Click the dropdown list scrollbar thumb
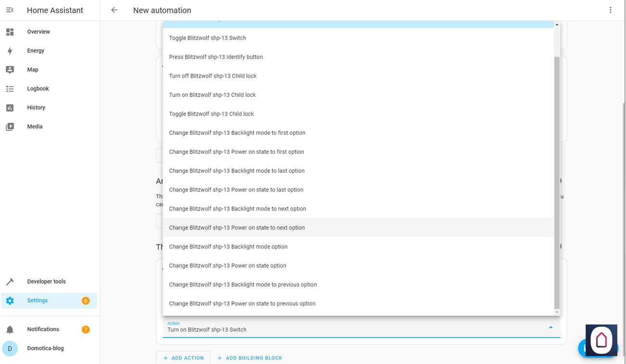Viewport: 626px width, 364px height. pyautogui.click(x=557, y=183)
